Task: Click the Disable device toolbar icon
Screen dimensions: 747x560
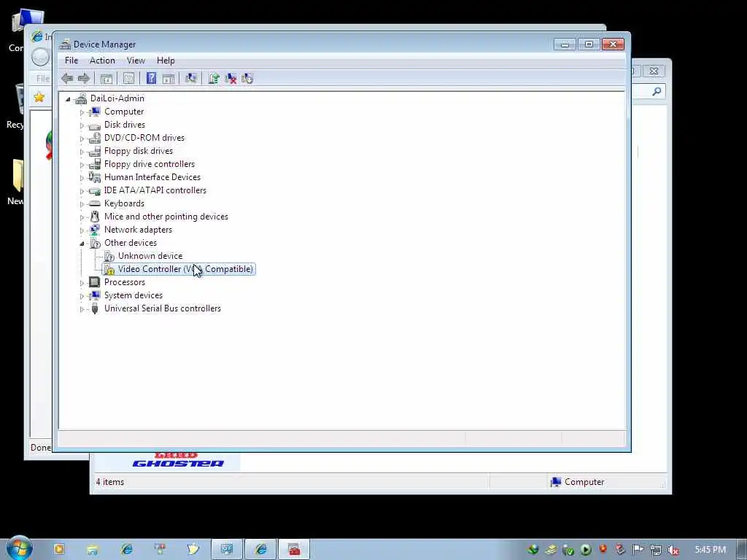Action: [247, 79]
